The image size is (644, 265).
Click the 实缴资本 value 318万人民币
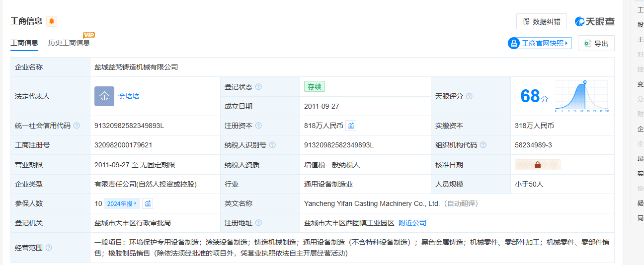pos(534,126)
